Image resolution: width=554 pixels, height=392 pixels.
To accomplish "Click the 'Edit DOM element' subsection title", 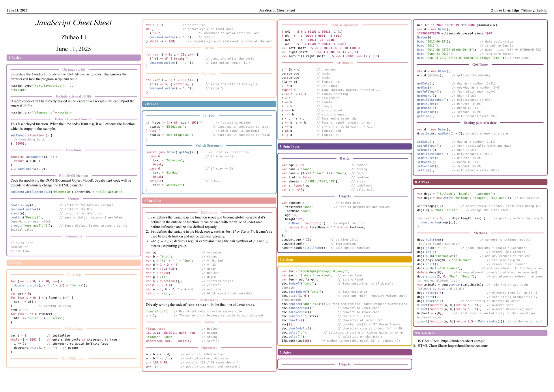I will [x=74, y=176].
